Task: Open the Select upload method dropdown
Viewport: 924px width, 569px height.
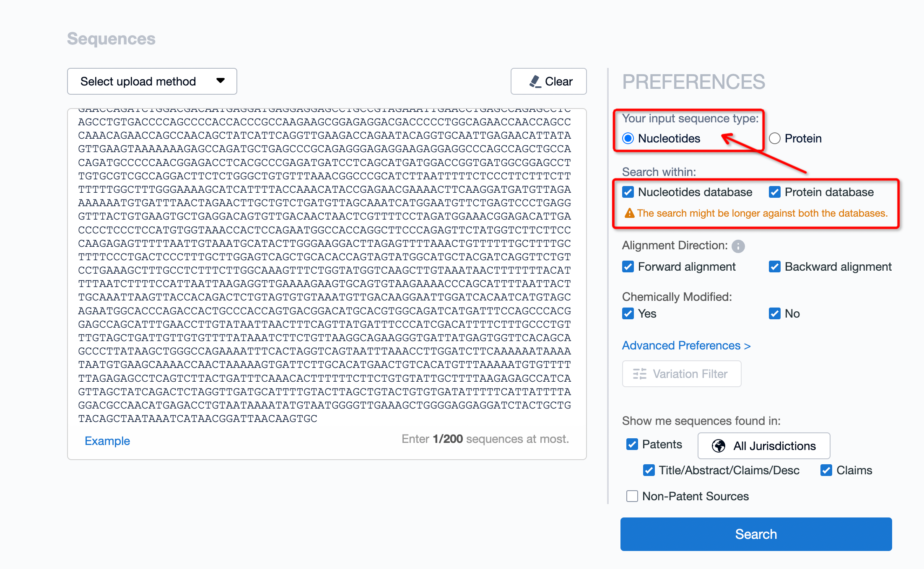Action: click(152, 81)
